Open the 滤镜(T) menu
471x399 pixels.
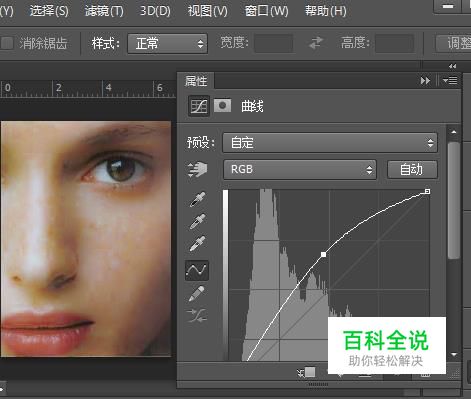104,11
